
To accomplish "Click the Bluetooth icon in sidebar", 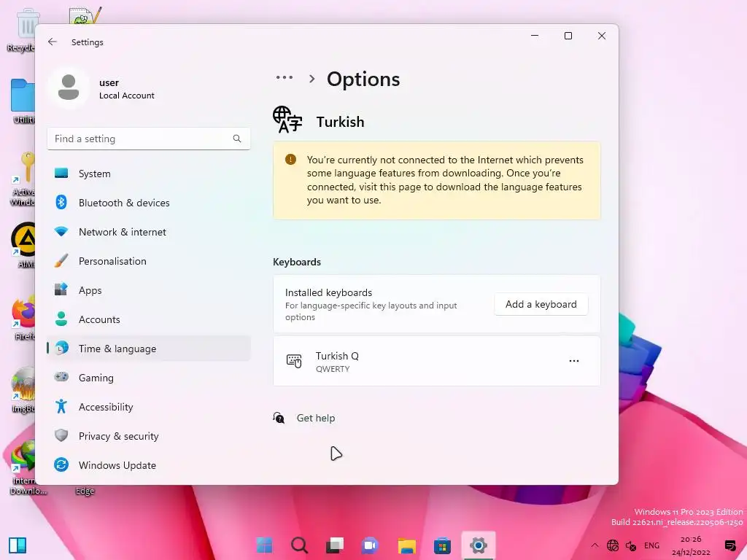I will coord(61,203).
